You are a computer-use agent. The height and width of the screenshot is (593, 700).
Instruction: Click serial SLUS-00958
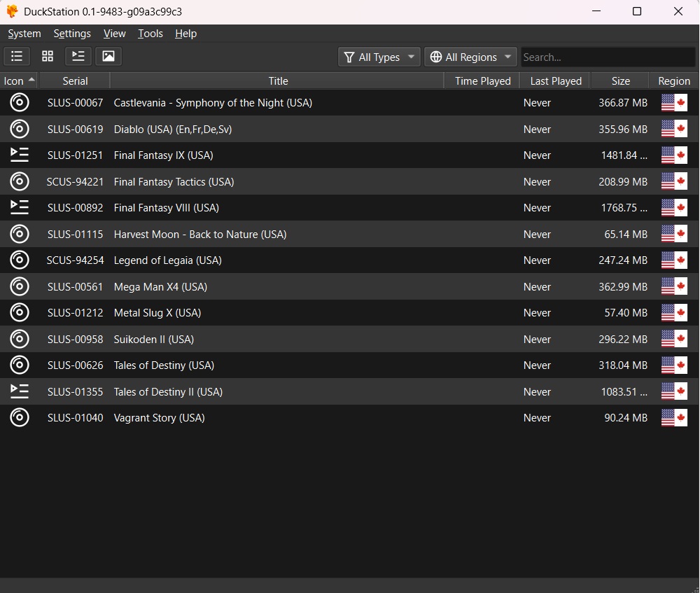coord(75,339)
